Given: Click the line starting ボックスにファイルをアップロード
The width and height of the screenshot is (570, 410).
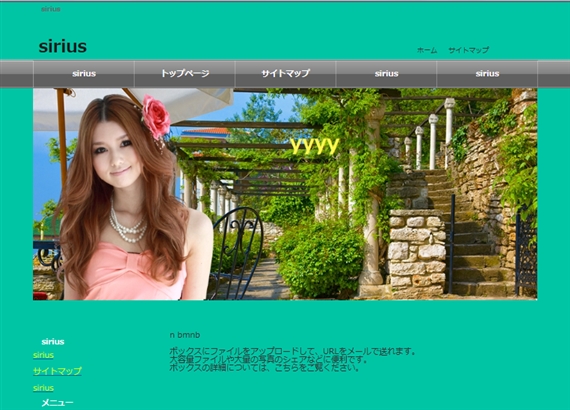Looking at the screenshot, I should pyautogui.click(x=292, y=351).
